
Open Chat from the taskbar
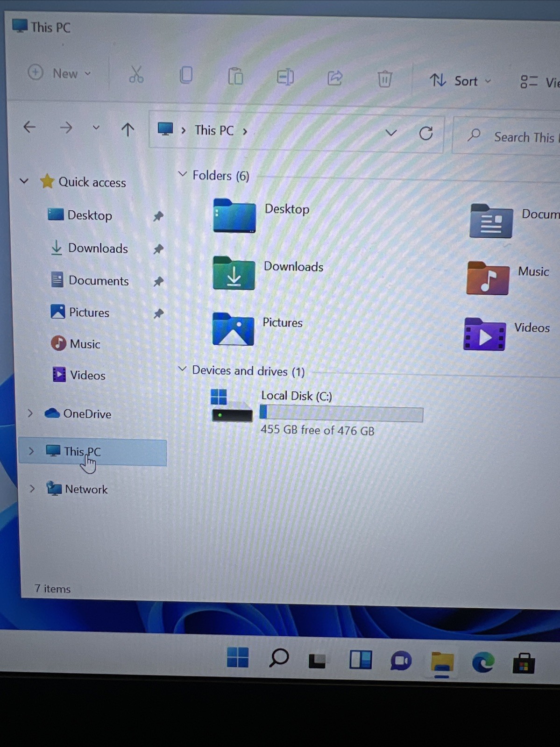pyautogui.click(x=400, y=661)
